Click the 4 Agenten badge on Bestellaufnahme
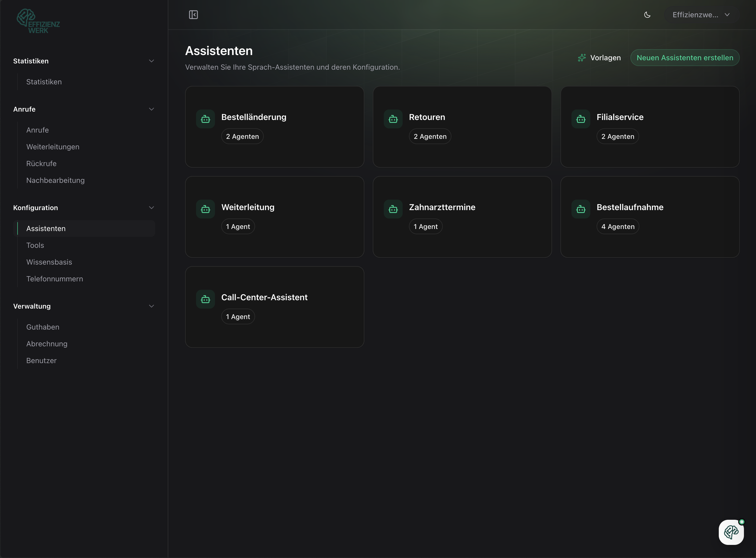 [618, 227]
